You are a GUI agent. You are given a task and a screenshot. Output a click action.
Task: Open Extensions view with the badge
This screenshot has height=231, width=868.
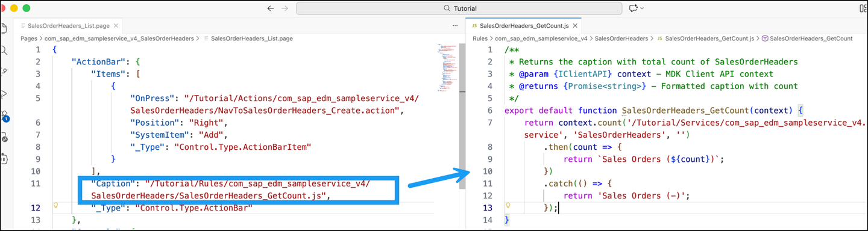point(4,116)
